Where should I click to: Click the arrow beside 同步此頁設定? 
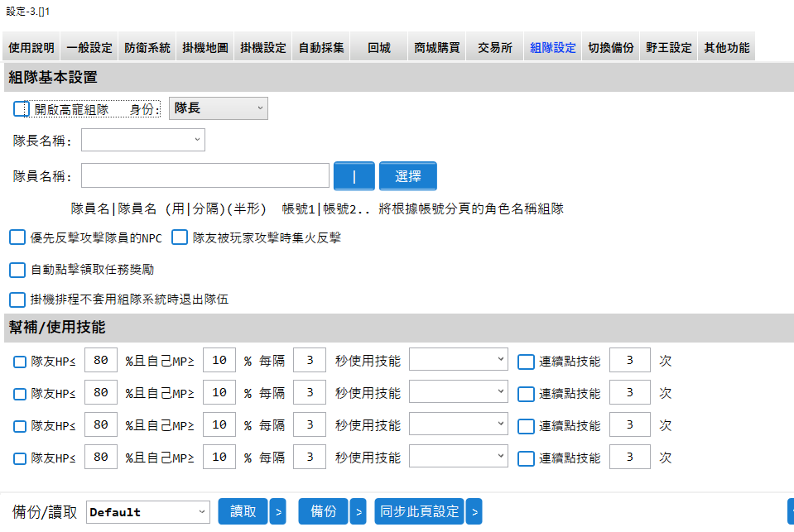(474, 511)
